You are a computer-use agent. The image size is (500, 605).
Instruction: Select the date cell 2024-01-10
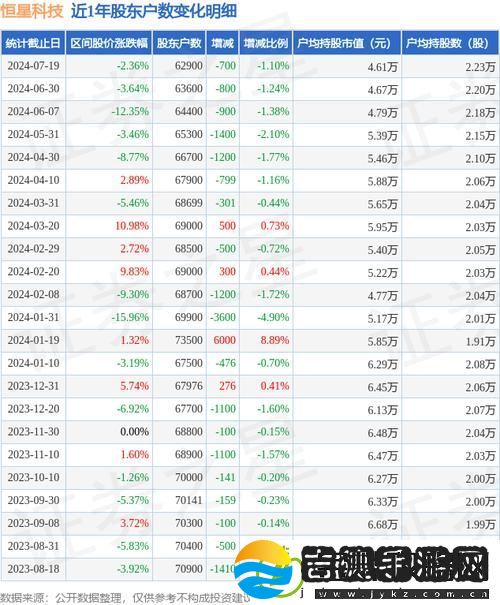tap(34, 363)
